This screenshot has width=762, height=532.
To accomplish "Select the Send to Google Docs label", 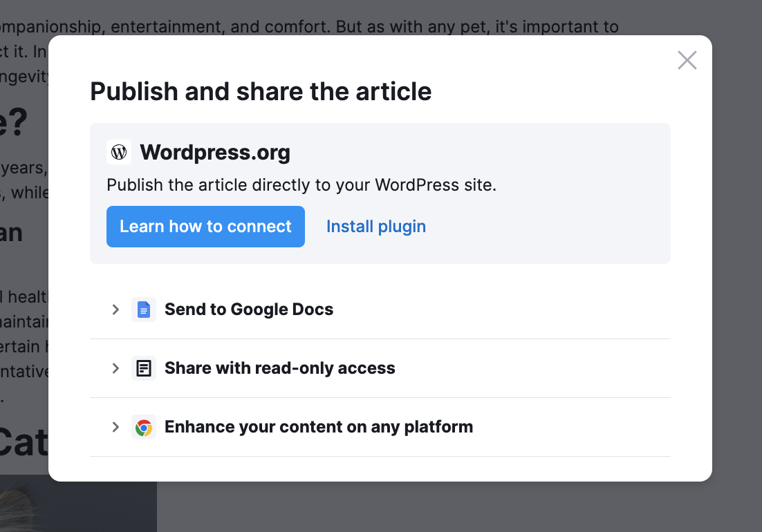I will pyautogui.click(x=249, y=310).
